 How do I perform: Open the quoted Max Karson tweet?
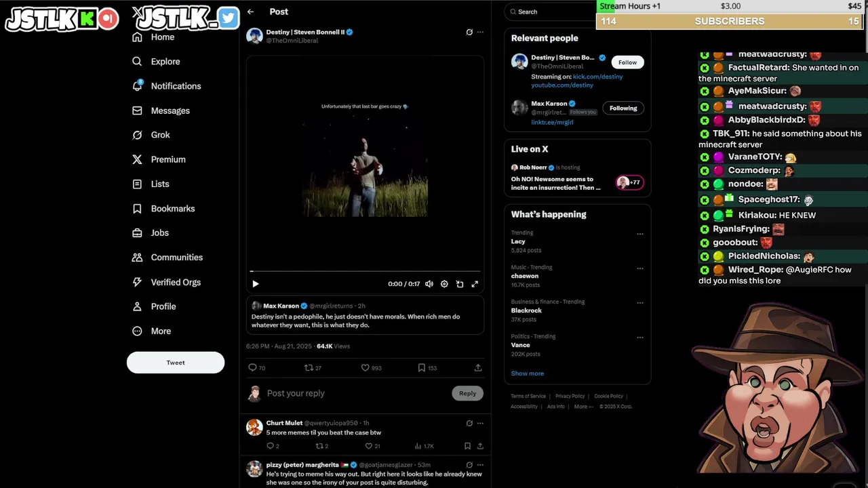365,315
